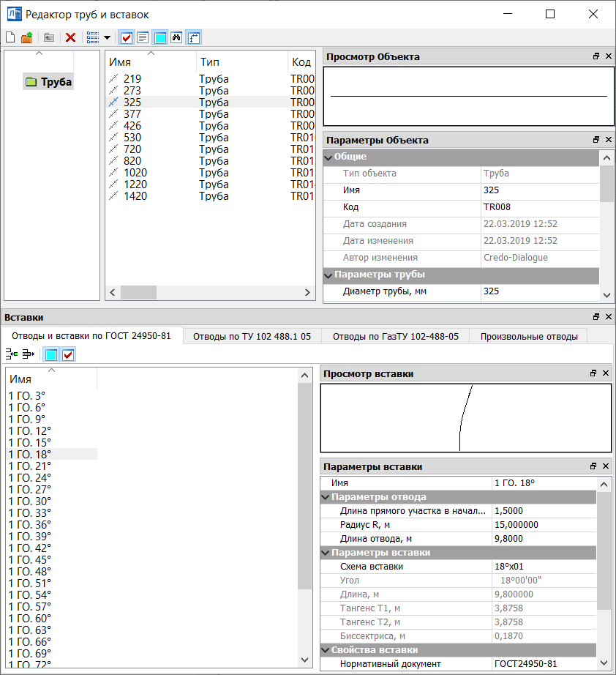Toggle the red checkmark insert parameters button
This screenshot has height=675, width=616.
[x=68, y=355]
